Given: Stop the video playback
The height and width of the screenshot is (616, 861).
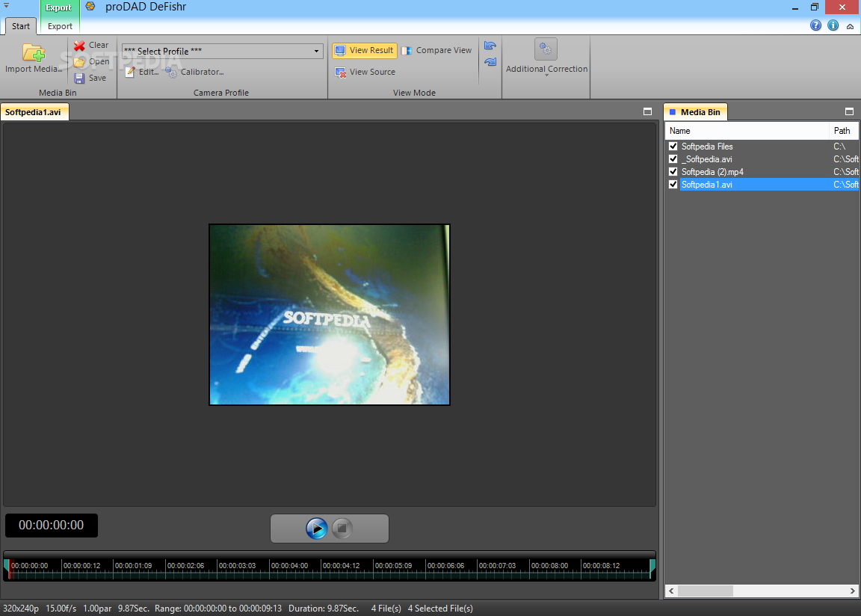Looking at the screenshot, I should [x=342, y=528].
